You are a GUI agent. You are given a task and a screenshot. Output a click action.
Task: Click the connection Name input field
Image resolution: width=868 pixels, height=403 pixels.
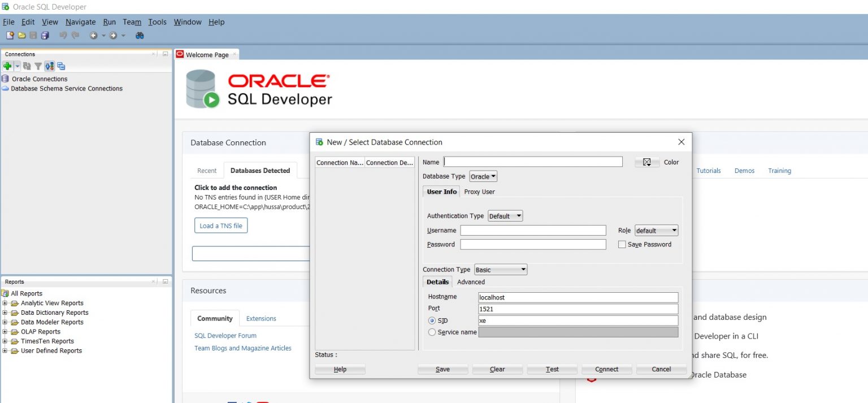click(x=533, y=162)
